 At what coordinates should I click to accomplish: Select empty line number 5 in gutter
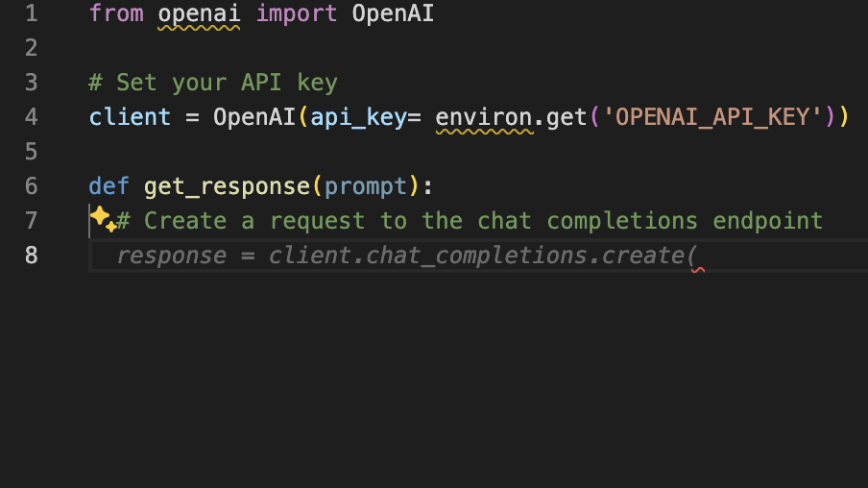31,152
